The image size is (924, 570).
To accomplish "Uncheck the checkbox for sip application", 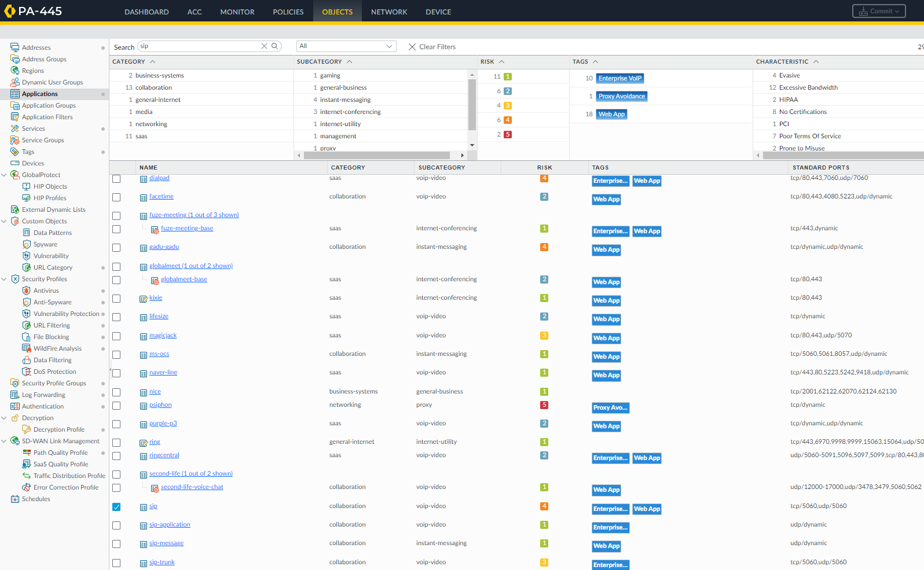I will (x=116, y=507).
